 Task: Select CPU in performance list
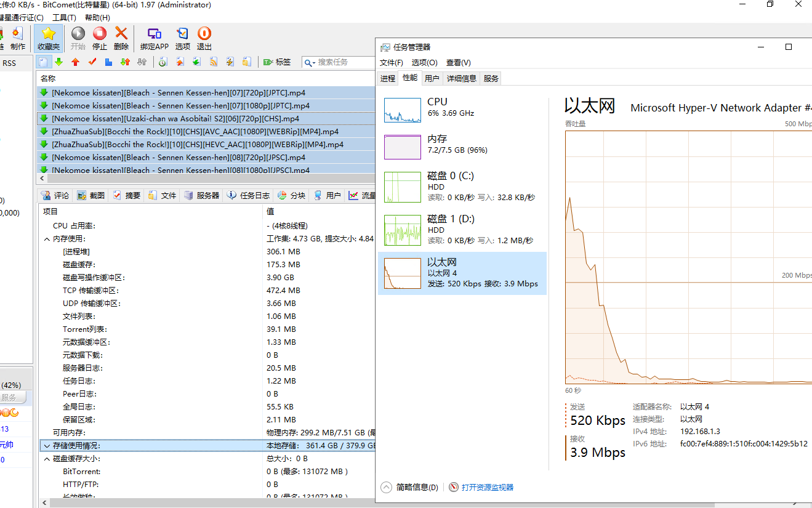click(462, 110)
